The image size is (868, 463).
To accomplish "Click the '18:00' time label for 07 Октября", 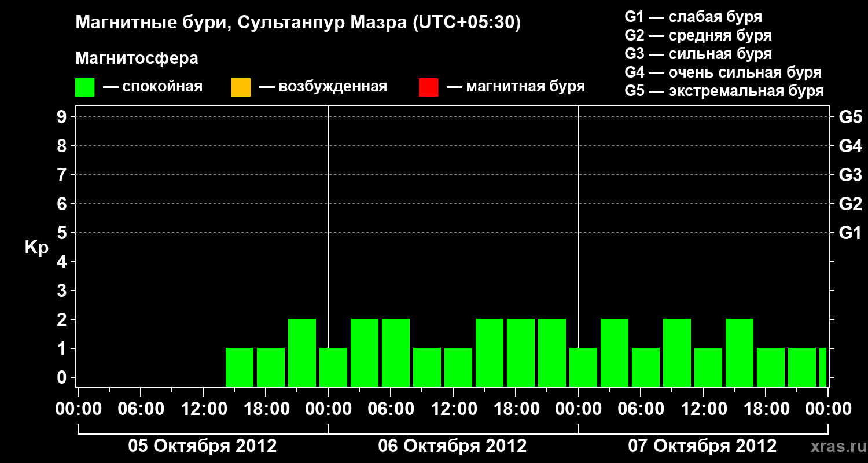I will [x=766, y=409].
